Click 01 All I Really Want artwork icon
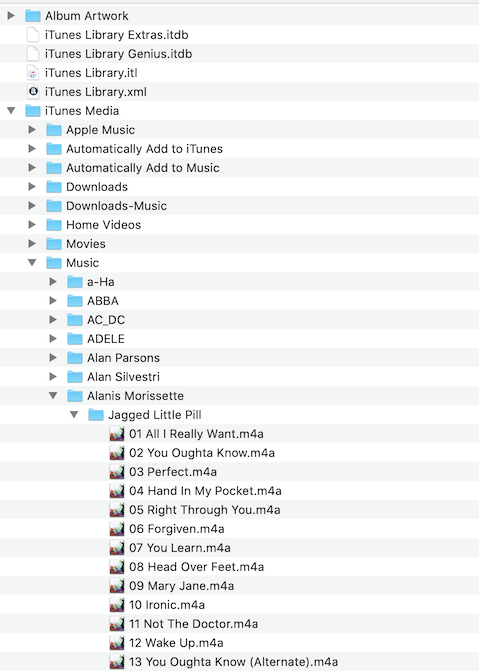Screen dimensions: 479x672 coord(117,434)
